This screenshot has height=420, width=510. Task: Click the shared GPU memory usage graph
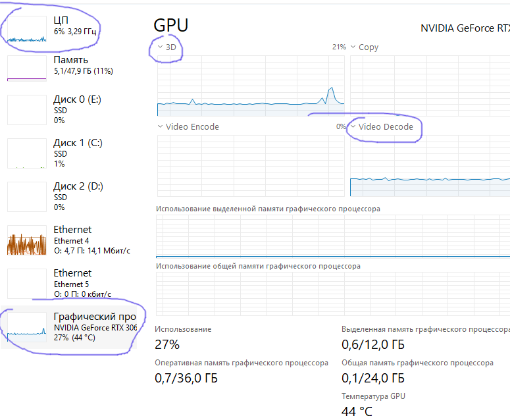332,294
